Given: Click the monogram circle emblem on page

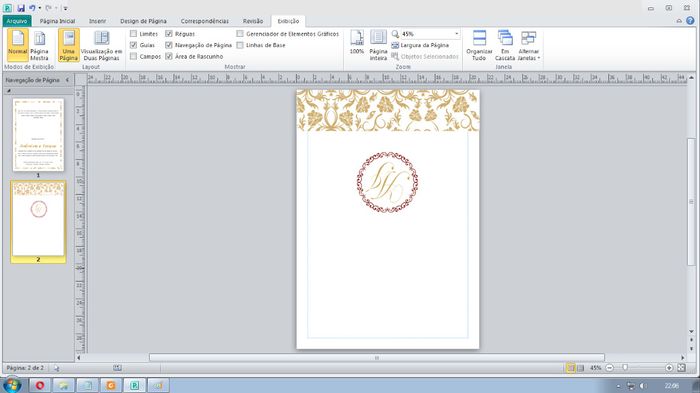Looking at the screenshot, I should [388, 182].
